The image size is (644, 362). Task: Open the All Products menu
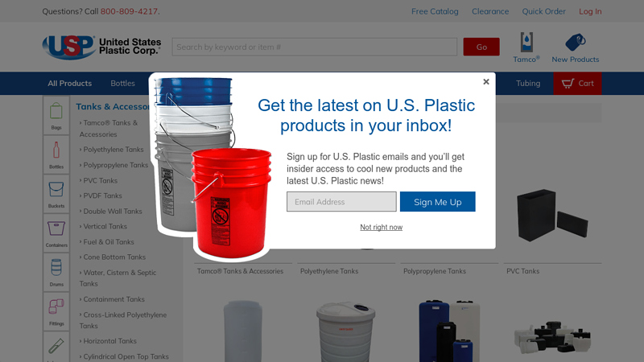70,84
